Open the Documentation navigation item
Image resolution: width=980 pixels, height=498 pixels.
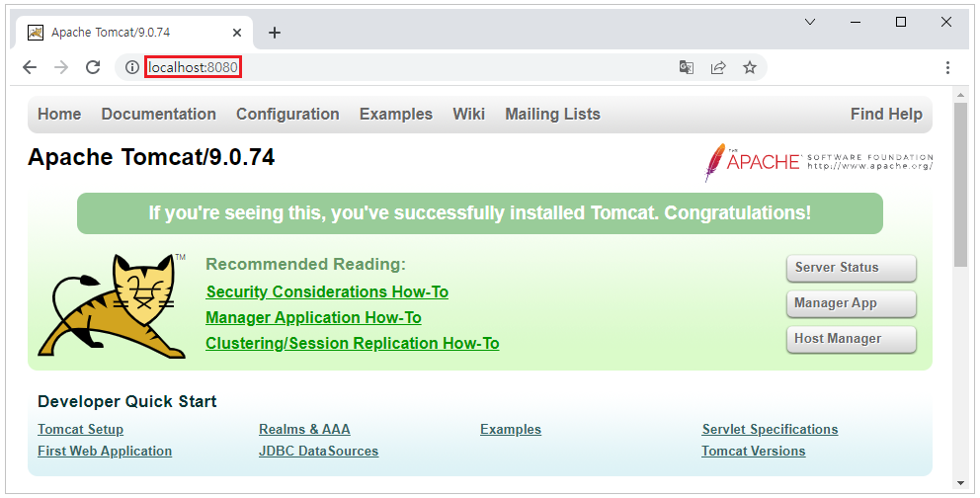pos(159,114)
